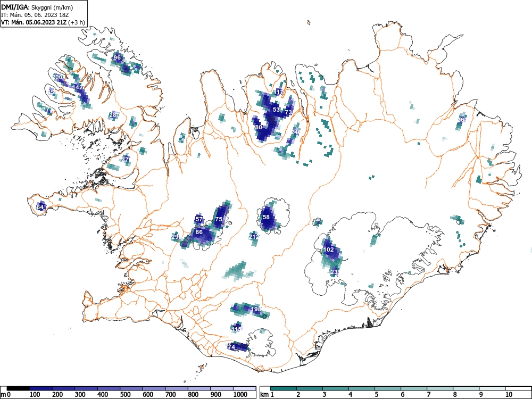Screen dimensions: 532x399
Task: Click the map value 53
Action: [x=276, y=110]
